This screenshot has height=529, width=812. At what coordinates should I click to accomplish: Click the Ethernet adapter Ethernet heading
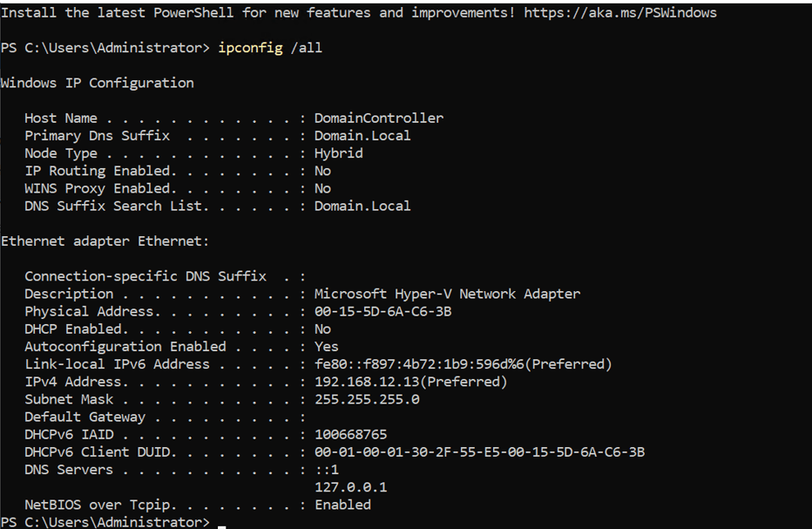click(x=105, y=241)
